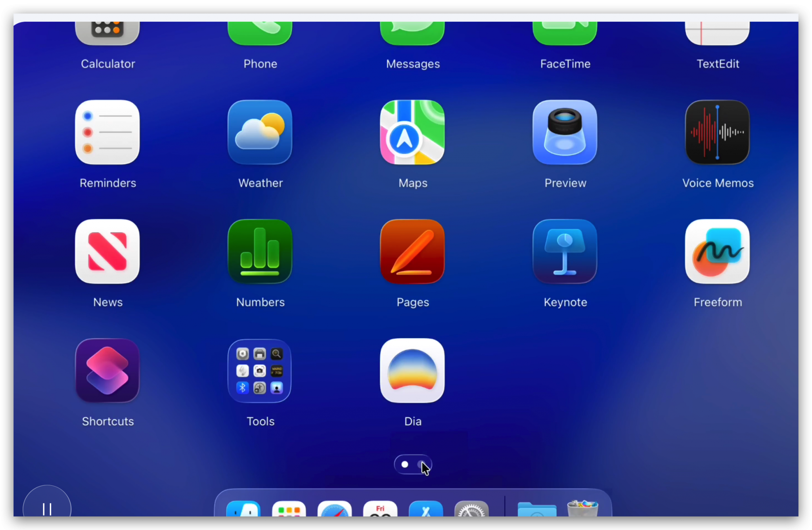Switch to the first Launchpad page dot

[x=404, y=464]
